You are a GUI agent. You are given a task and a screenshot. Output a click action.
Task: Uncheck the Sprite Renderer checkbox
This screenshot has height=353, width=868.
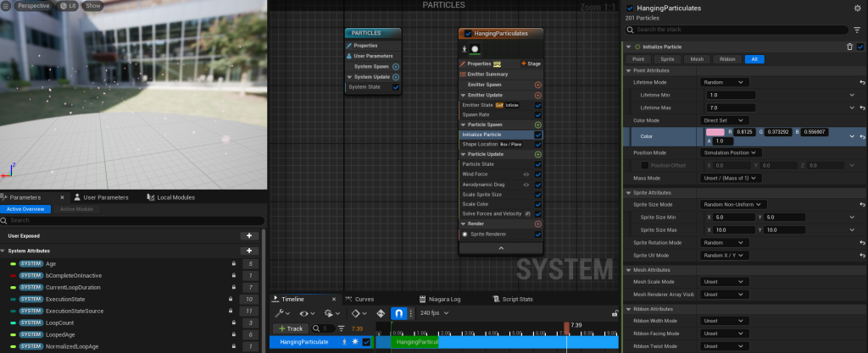click(537, 234)
